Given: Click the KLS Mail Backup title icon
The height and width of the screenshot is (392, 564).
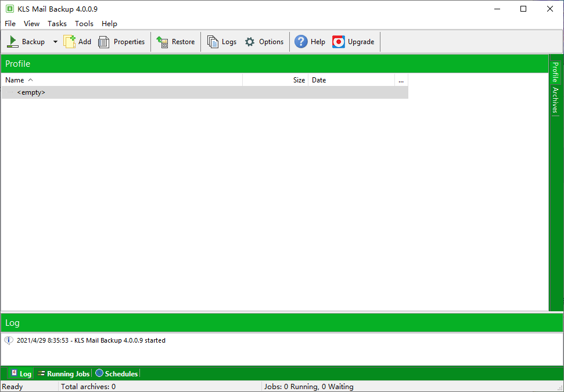Looking at the screenshot, I should coord(10,9).
